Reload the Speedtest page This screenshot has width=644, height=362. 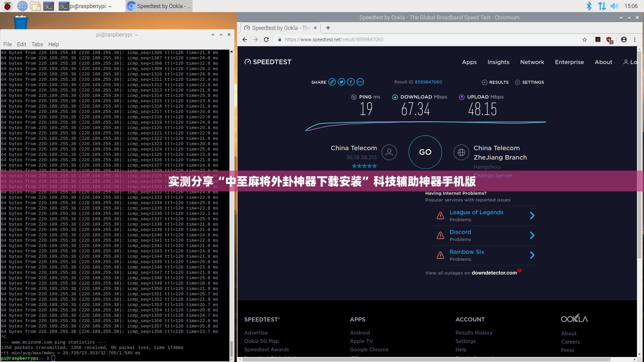[266, 40]
